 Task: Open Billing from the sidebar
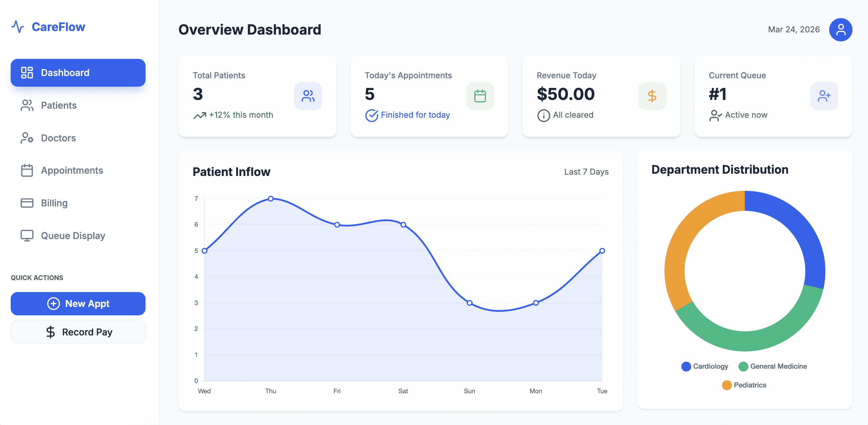[x=54, y=203]
